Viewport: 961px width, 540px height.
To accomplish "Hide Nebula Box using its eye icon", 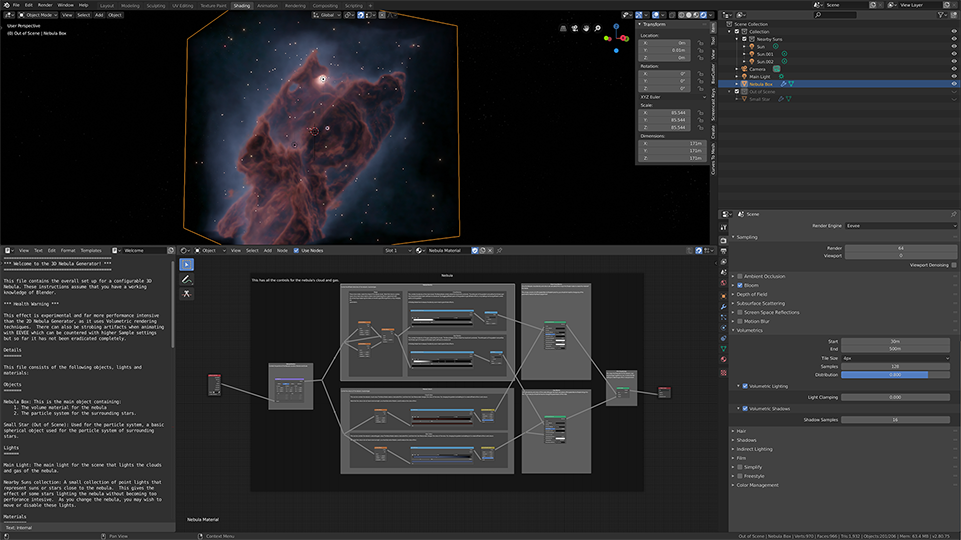I will click(953, 84).
